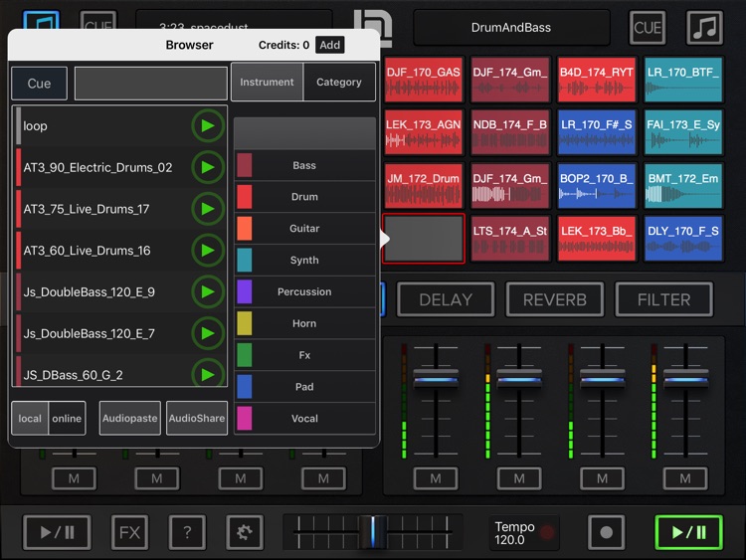Trigger the LR_170_BTF_ loop pad

[x=683, y=80]
